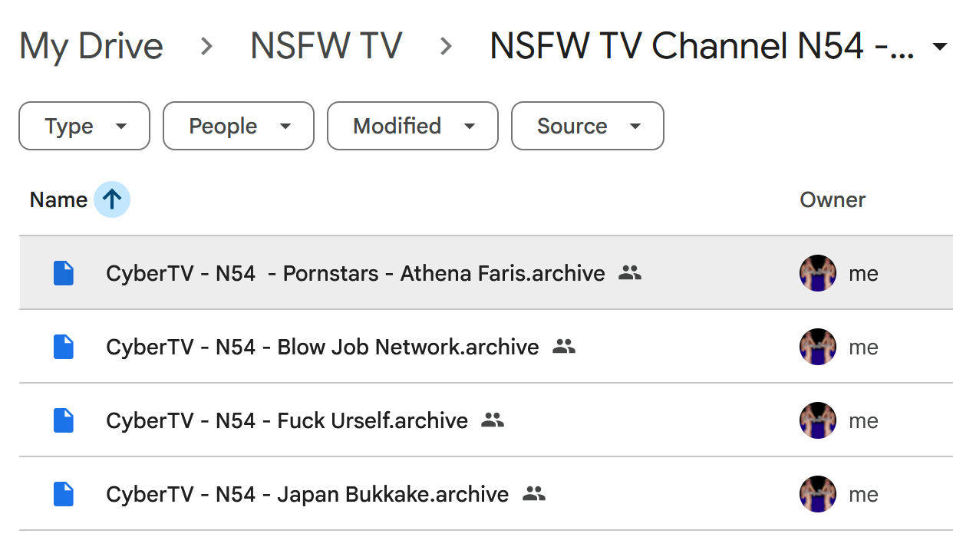Open the Source filter dropdown
This screenshot has width=953, height=560.
tap(587, 126)
